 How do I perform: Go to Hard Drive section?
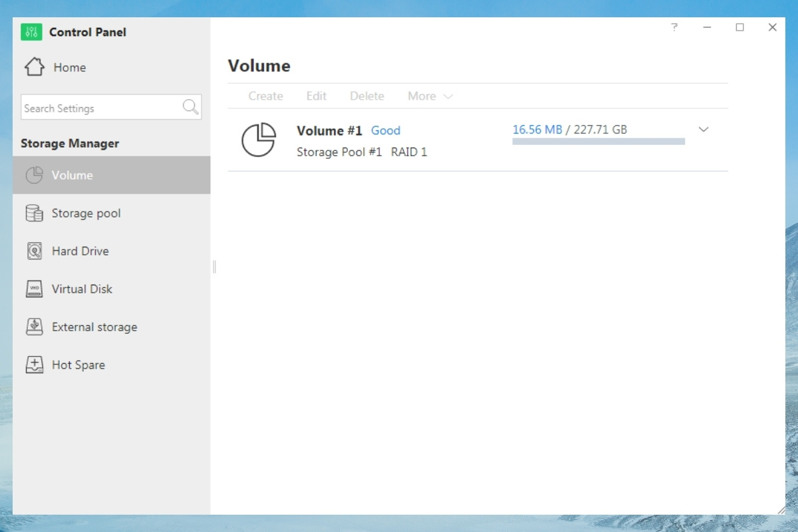pyautogui.click(x=112, y=251)
